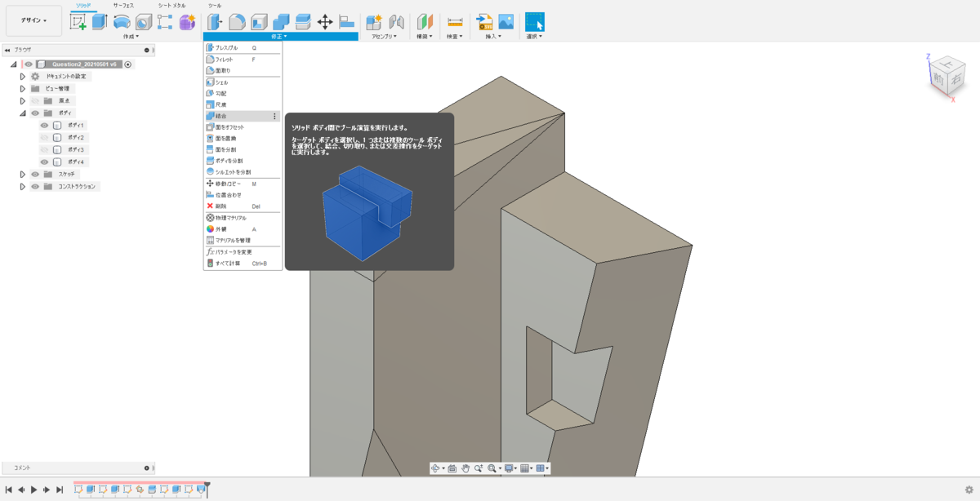Toggle visibility of ボディ folder

[35, 113]
